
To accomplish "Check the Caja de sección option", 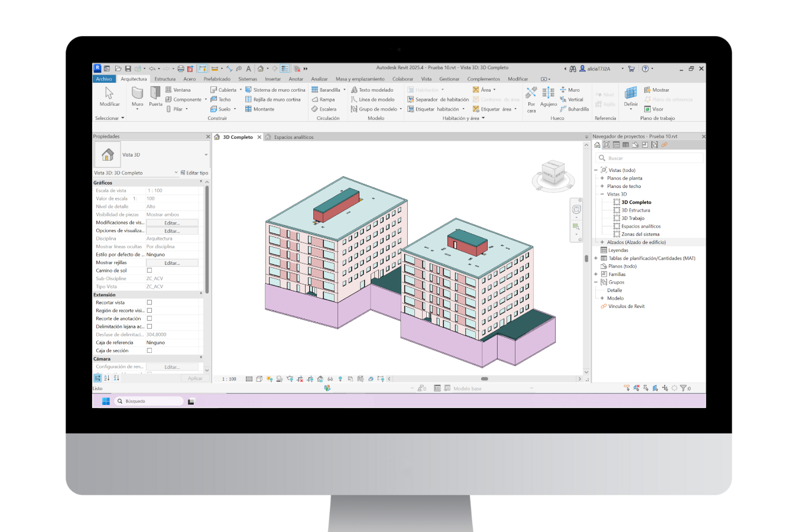I will [150, 351].
